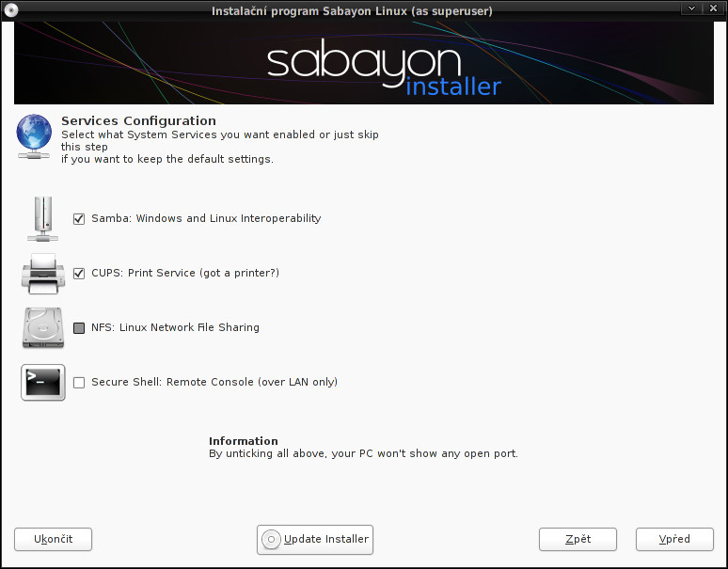Image resolution: width=728 pixels, height=569 pixels.
Task: Click the Secure Shell terminal icon
Action: 42,383
